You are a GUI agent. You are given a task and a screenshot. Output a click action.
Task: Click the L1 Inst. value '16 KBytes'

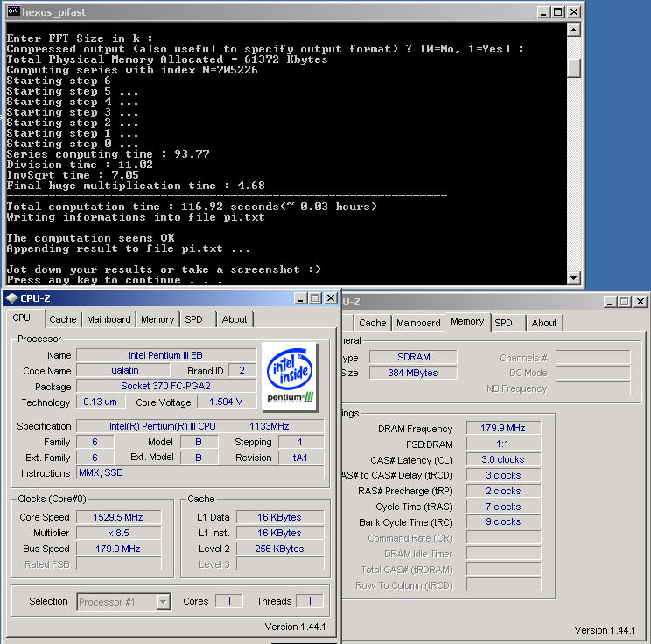(x=280, y=533)
